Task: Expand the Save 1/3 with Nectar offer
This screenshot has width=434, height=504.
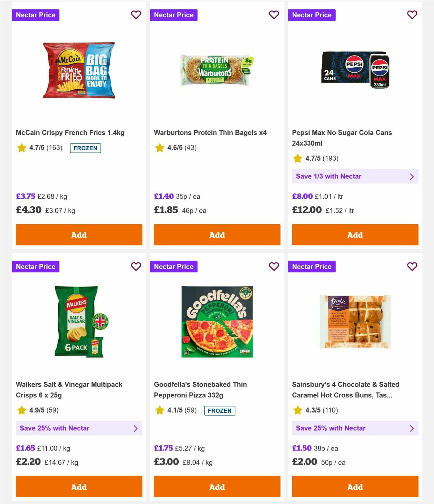Action: 355,176
